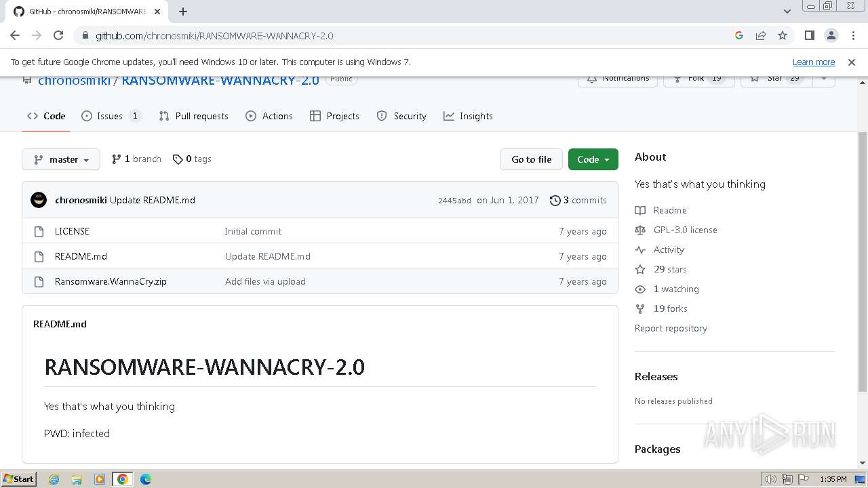Open the Code tab
Viewport: 868px width, 488px height.
coord(46,116)
